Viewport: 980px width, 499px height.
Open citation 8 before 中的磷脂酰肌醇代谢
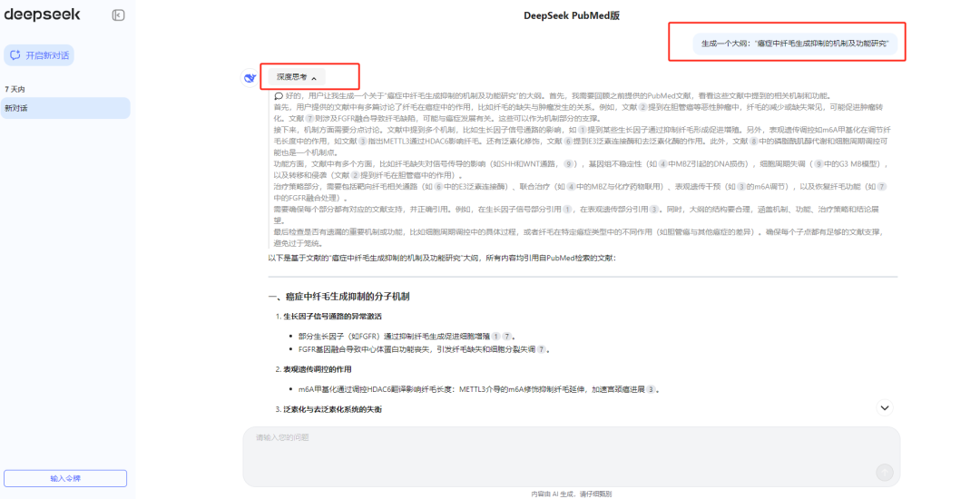pos(753,142)
